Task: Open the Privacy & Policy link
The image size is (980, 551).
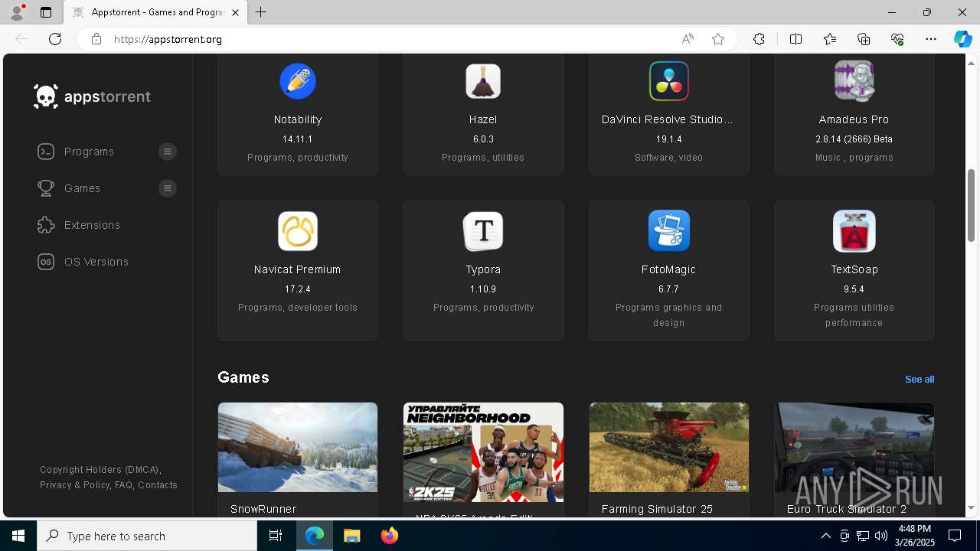Action: click(75, 485)
